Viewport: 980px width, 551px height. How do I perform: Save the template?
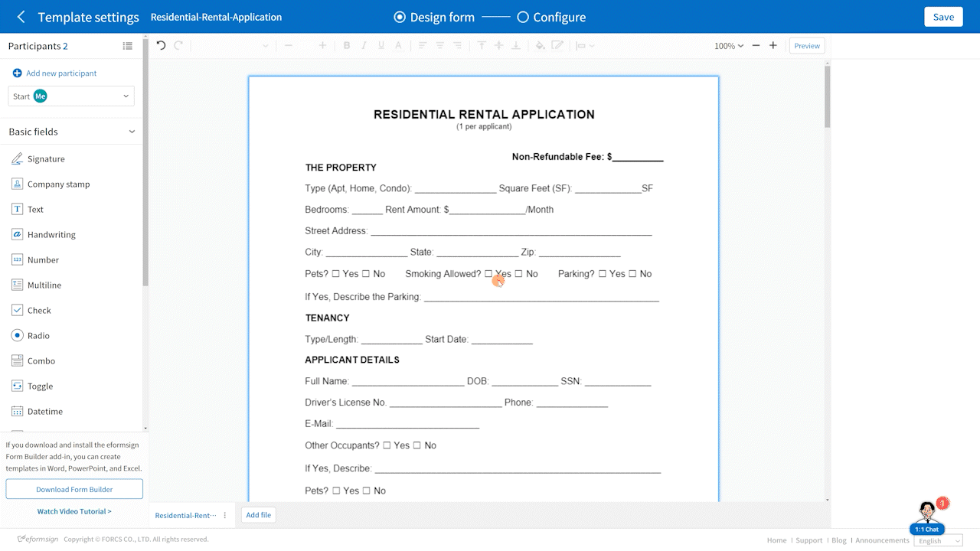coord(943,17)
